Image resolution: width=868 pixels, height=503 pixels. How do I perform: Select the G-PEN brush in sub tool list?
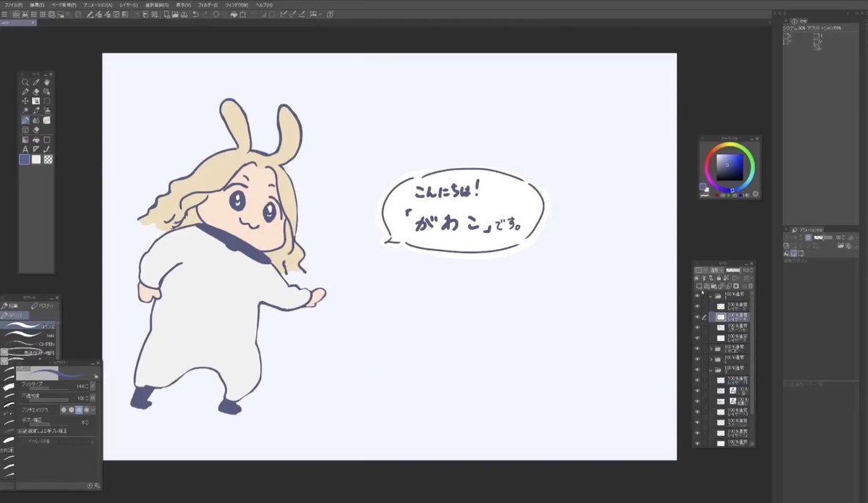tap(27, 344)
